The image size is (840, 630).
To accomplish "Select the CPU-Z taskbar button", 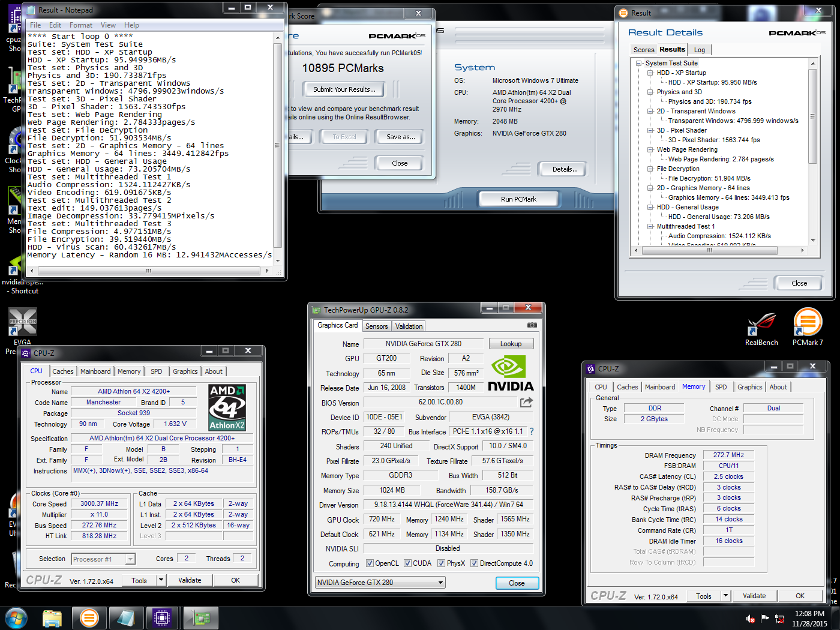I will [x=162, y=618].
